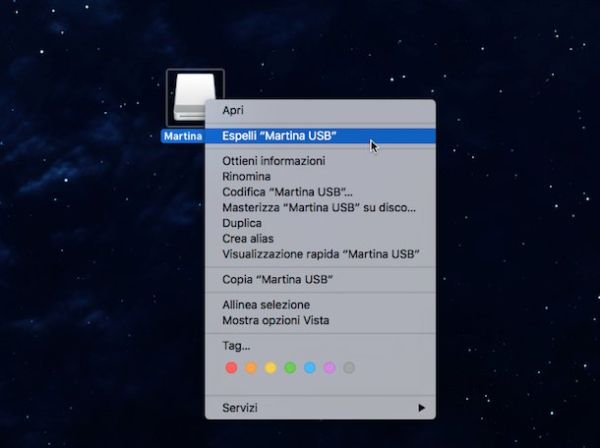600x448 pixels.
Task: Open Ottieni informazioni for the drive
Action: (x=320, y=161)
